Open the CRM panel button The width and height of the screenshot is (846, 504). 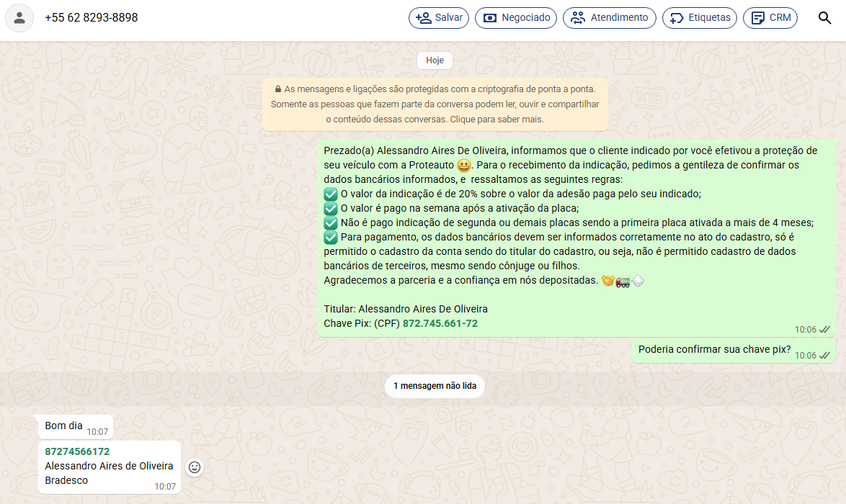(770, 18)
